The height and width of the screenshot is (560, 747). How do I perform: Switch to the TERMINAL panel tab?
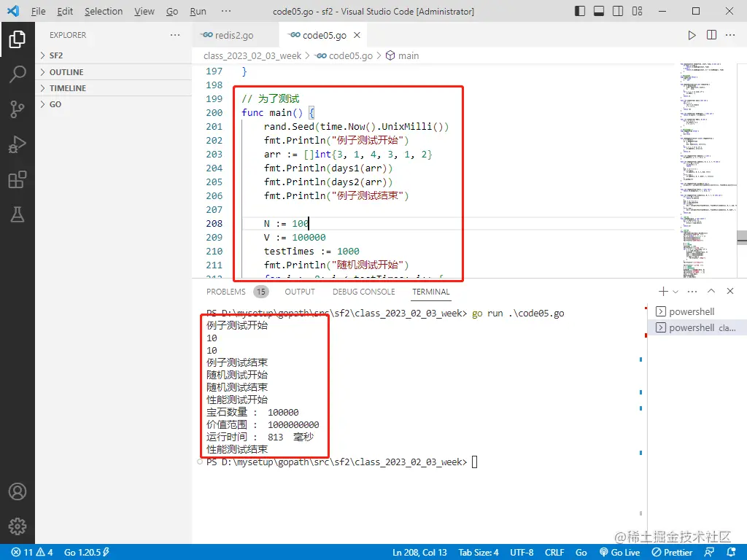pos(430,292)
